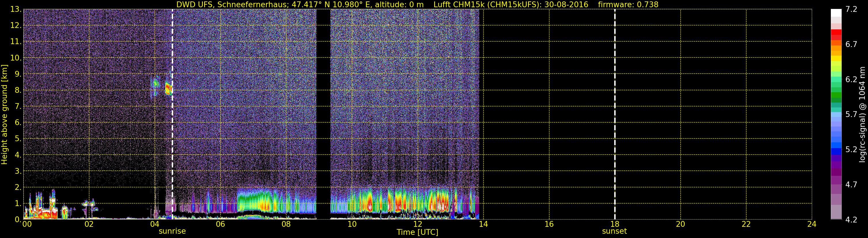Click the colorbar value '4.7'
The width and height of the screenshot is (868, 238).
click(851, 185)
